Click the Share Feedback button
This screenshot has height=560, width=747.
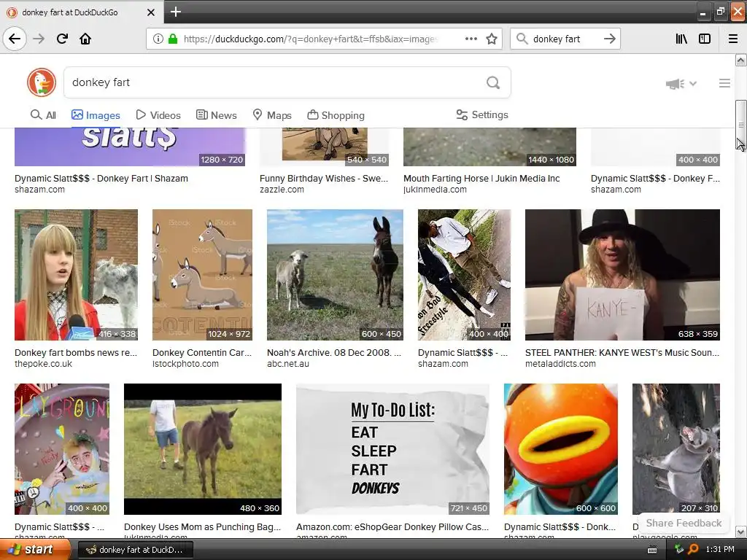tap(684, 523)
